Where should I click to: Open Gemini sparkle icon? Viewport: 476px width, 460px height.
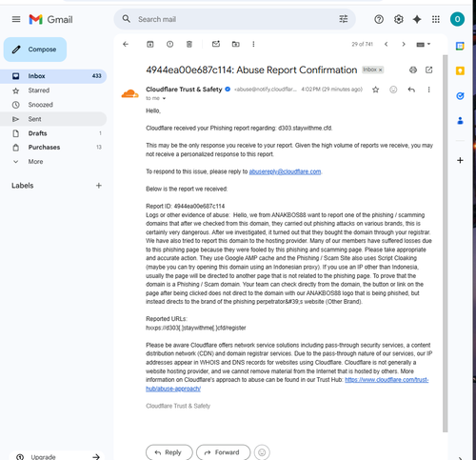pos(417,19)
